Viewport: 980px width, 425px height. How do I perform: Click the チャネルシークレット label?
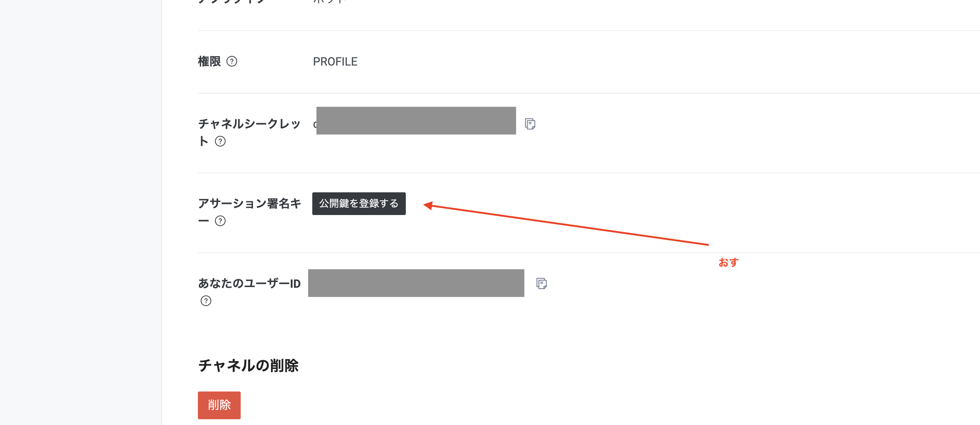tap(249, 123)
